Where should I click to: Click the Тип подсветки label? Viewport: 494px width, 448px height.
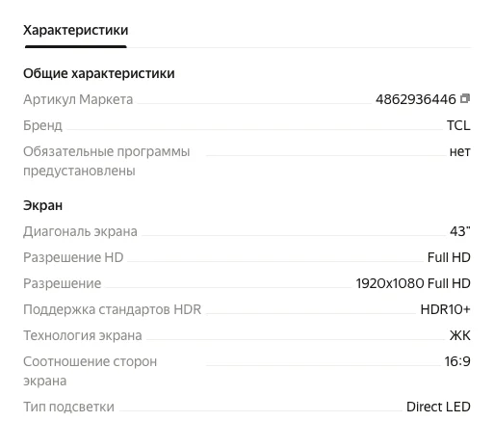pos(68,407)
